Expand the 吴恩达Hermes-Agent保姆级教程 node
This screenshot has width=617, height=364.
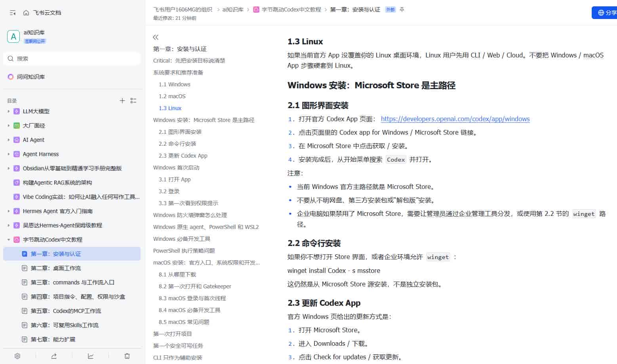coord(9,225)
